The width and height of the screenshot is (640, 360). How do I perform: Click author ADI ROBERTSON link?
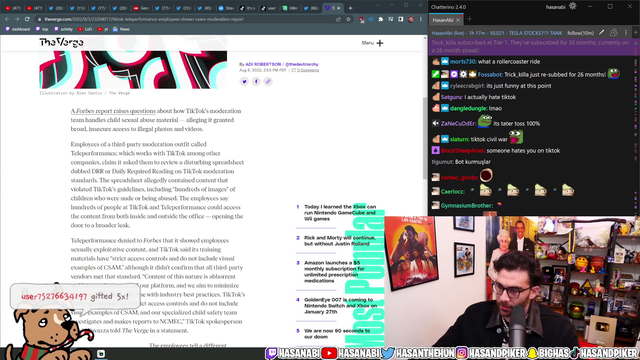tap(263, 64)
